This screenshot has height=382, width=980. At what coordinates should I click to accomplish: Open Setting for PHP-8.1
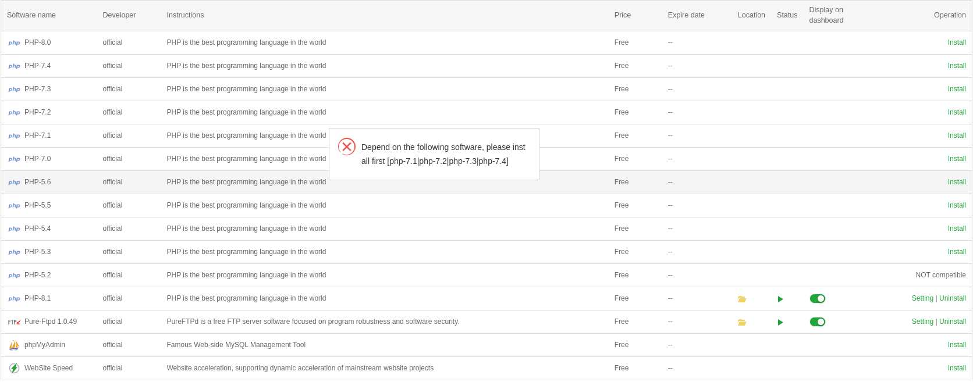[922, 298]
